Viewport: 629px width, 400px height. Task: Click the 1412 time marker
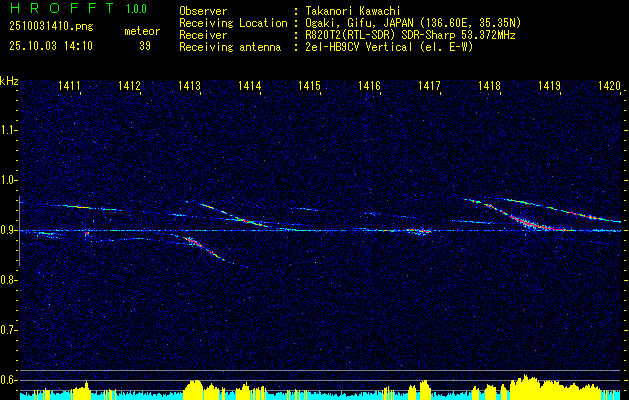coord(130,85)
